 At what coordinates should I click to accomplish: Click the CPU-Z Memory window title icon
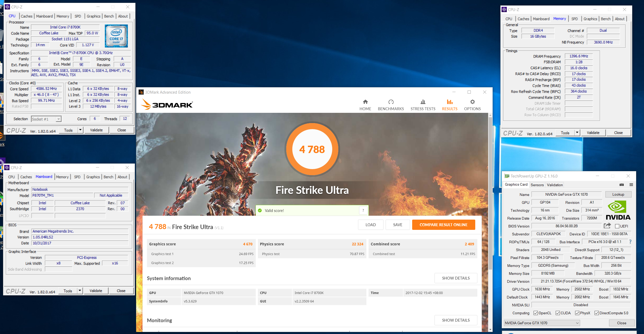click(504, 9)
